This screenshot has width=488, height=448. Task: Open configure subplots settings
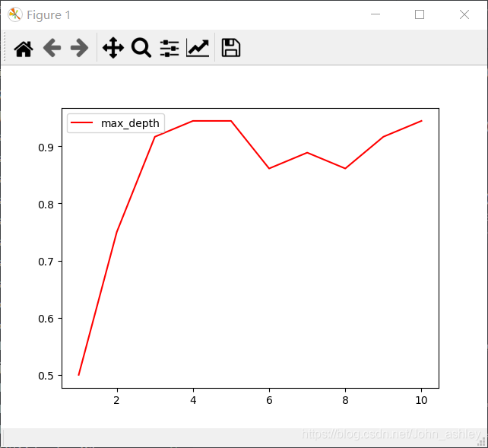click(x=170, y=48)
